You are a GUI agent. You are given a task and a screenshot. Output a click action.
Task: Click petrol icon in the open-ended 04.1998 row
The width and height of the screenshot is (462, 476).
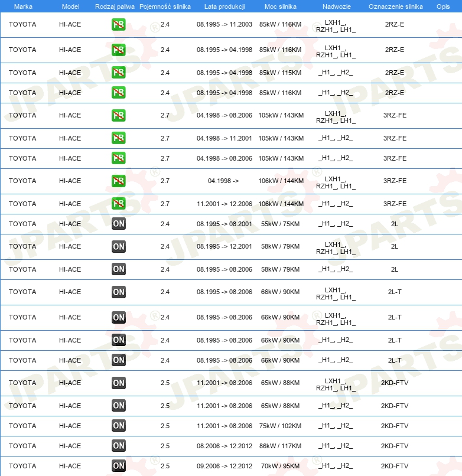click(x=118, y=181)
